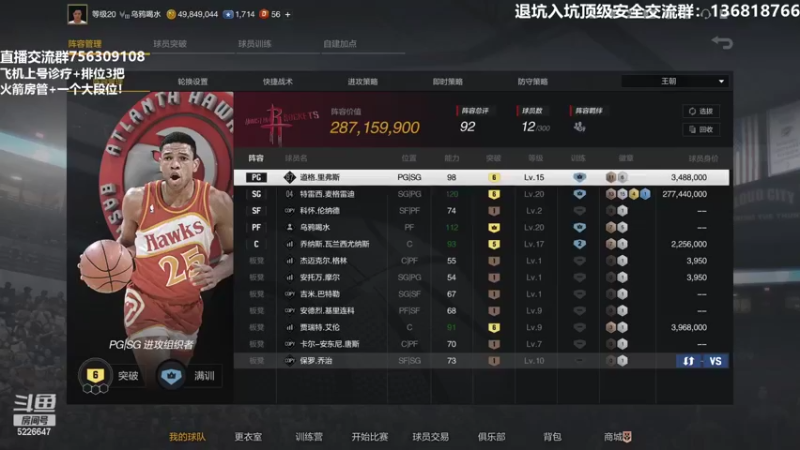This screenshot has width=800, height=450.
Task: Select bench player 安德烈.基里连科
Action: click(x=481, y=311)
